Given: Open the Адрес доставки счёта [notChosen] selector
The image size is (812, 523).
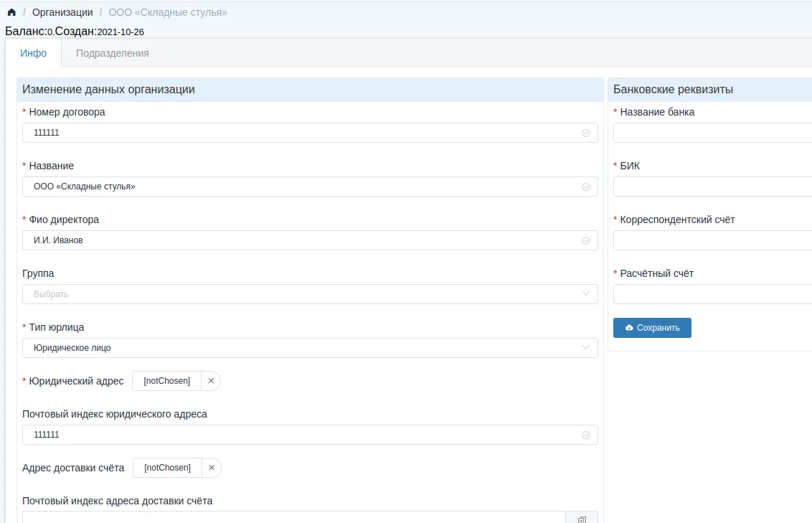Looking at the screenshot, I should point(167,468).
